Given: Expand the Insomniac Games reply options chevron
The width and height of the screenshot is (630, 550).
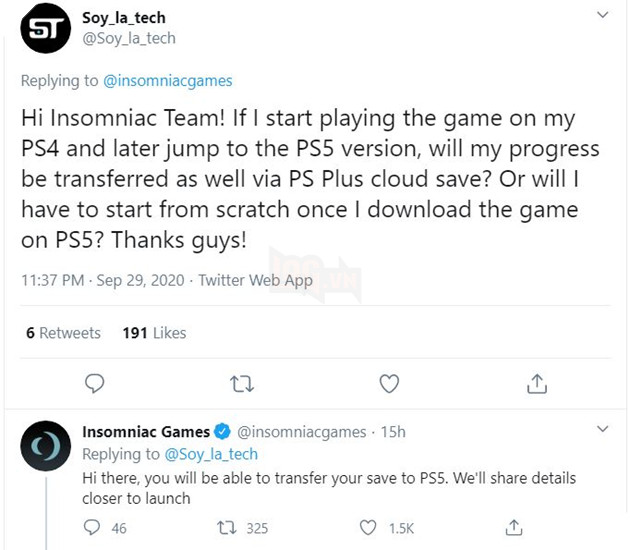Looking at the screenshot, I should [x=602, y=430].
